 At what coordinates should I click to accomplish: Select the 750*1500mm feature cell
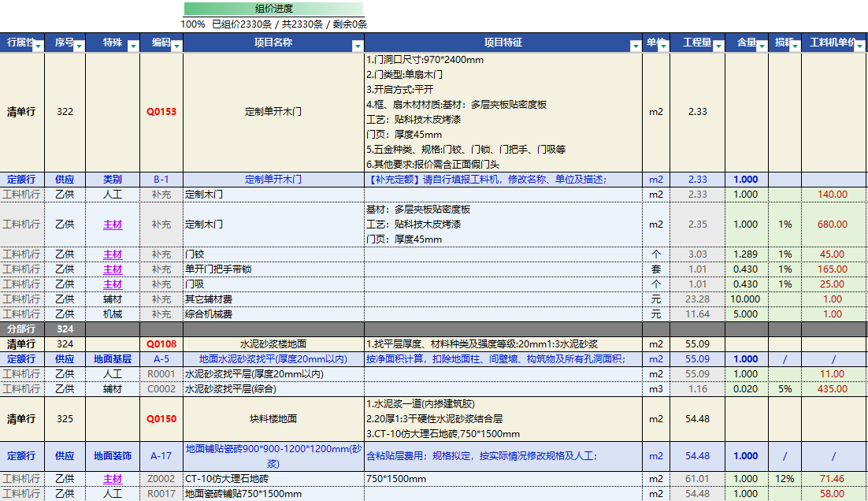503,479
